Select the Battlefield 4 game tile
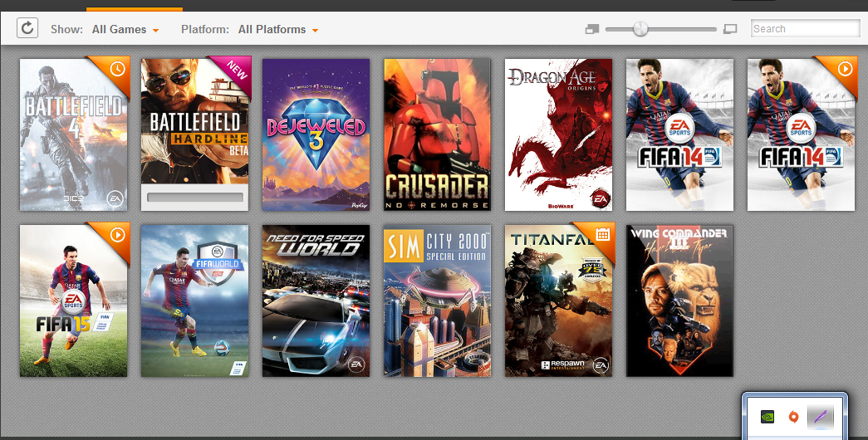Image resolution: width=868 pixels, height=440 pixels. [x=74, y=134]
